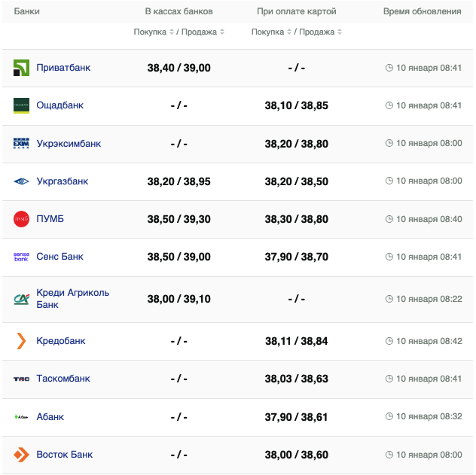Click the Креди Агриколь logo icon
Viewport: 476px width, 475px height.
tap(21, 299)
